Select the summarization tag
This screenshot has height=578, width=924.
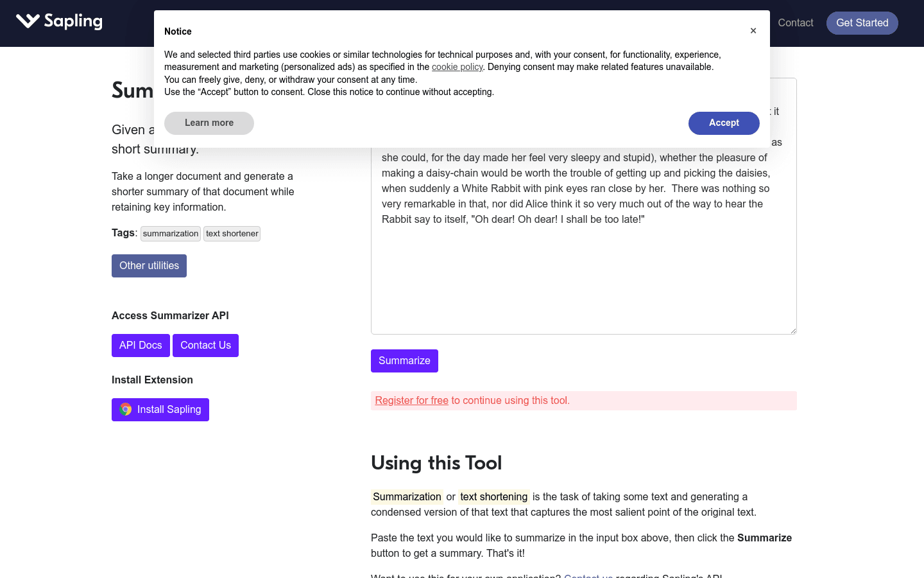coord(171,234)
